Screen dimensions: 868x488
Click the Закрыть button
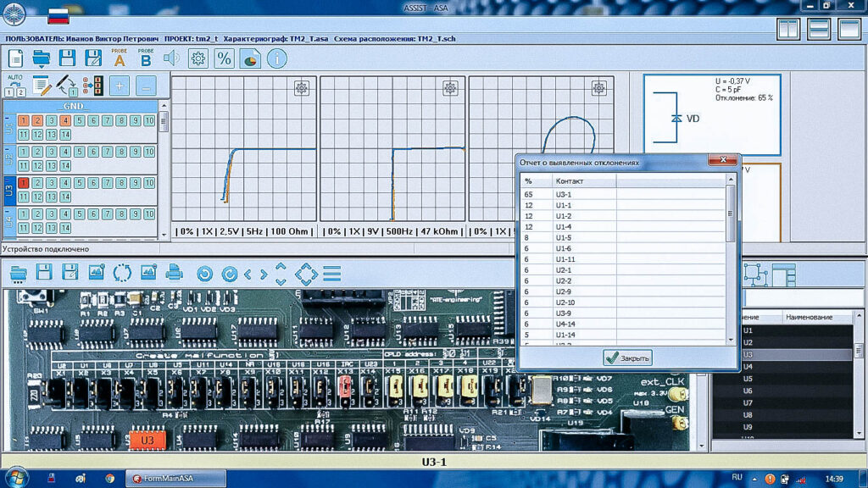pyautogui.click(x=627, y=358)
